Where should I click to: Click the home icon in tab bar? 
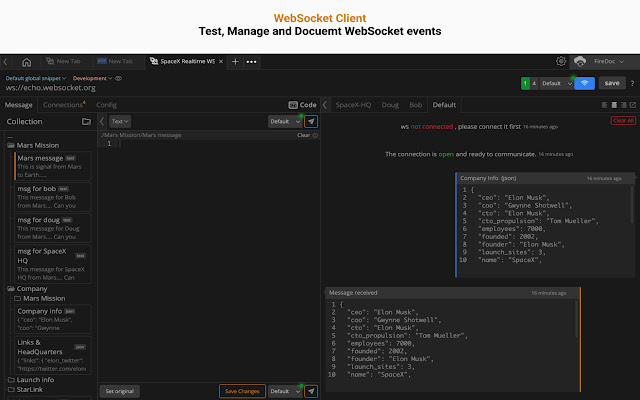click(x=26, y=62)
